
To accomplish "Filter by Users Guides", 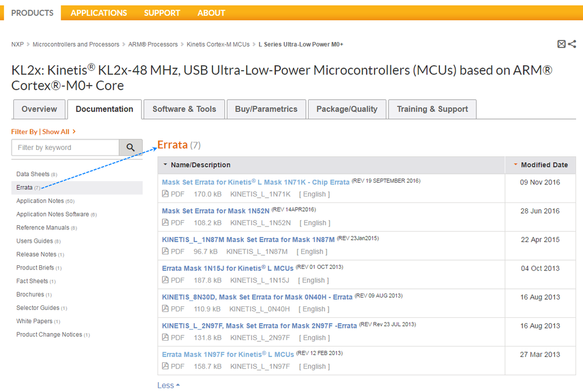I will click(39, 241).
